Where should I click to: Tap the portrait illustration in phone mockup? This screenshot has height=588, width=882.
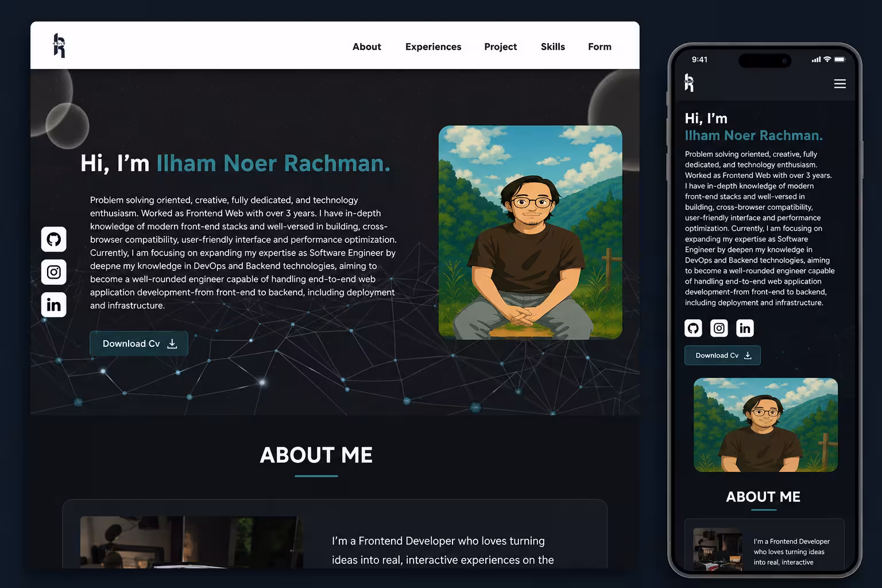point(765,425)
